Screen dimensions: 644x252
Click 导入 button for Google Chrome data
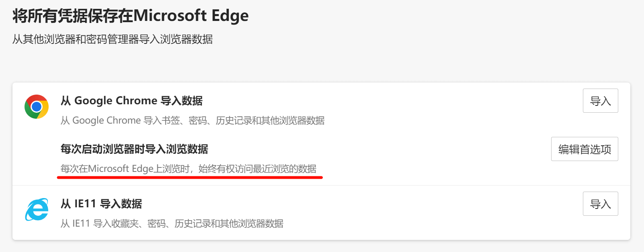[x=600, y=101]
